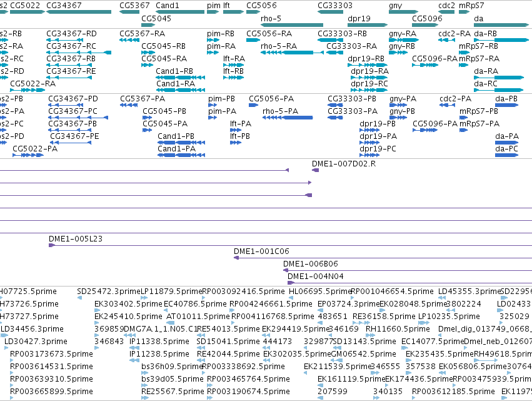
Task: Select the gny-RA transcript label
Action: pos(403,34)
